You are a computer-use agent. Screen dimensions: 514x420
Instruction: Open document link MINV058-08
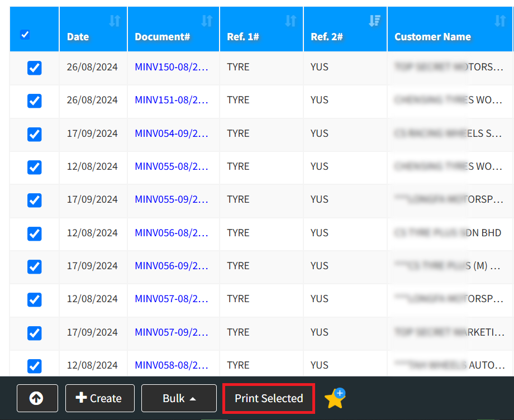171,365
